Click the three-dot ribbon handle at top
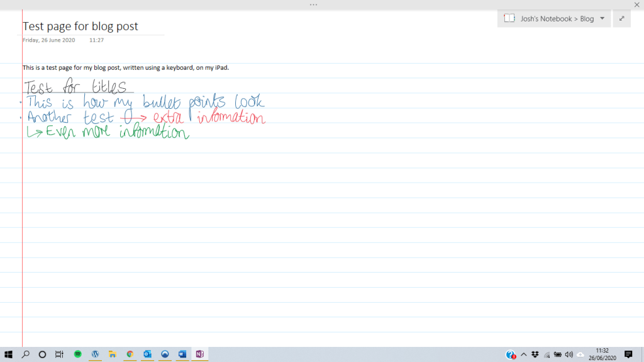 (313, 4)
